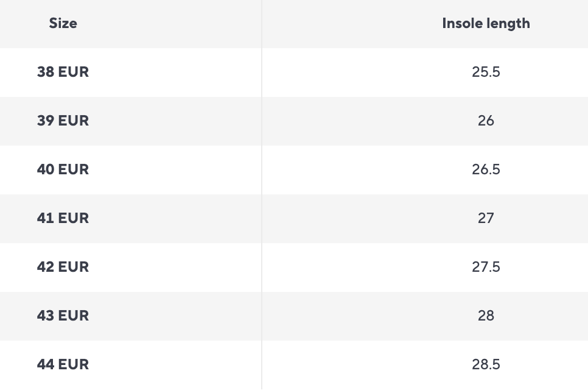
Task: Select the insole length value 27
Action: 486,218
